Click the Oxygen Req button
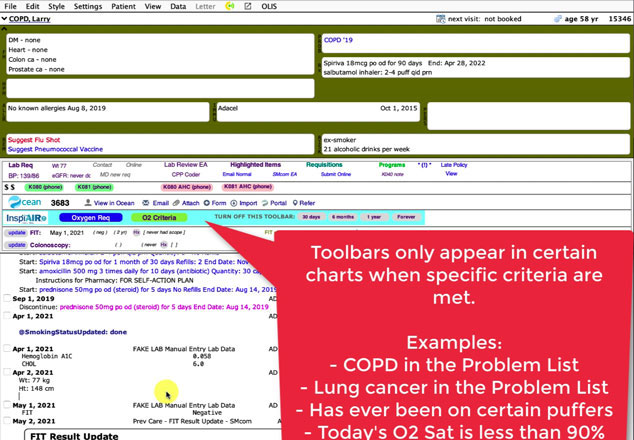This screenshot has height=440, width=634. click(91, 217)
